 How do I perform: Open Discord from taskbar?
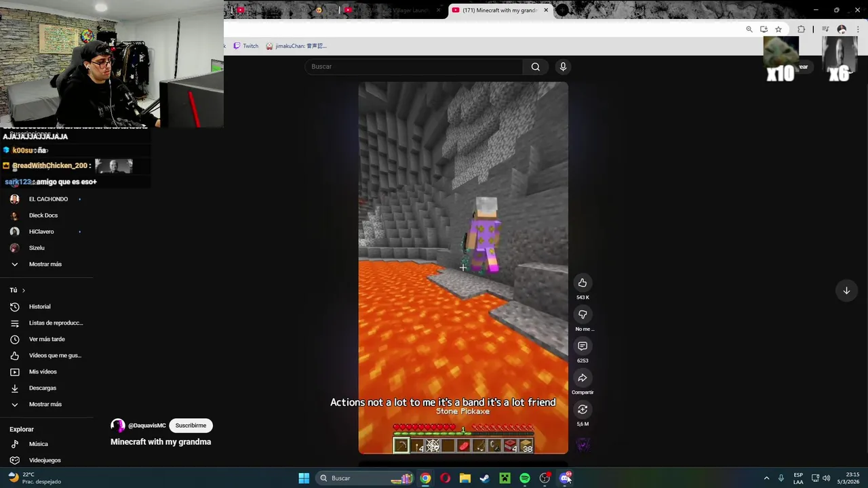(565, 478)
